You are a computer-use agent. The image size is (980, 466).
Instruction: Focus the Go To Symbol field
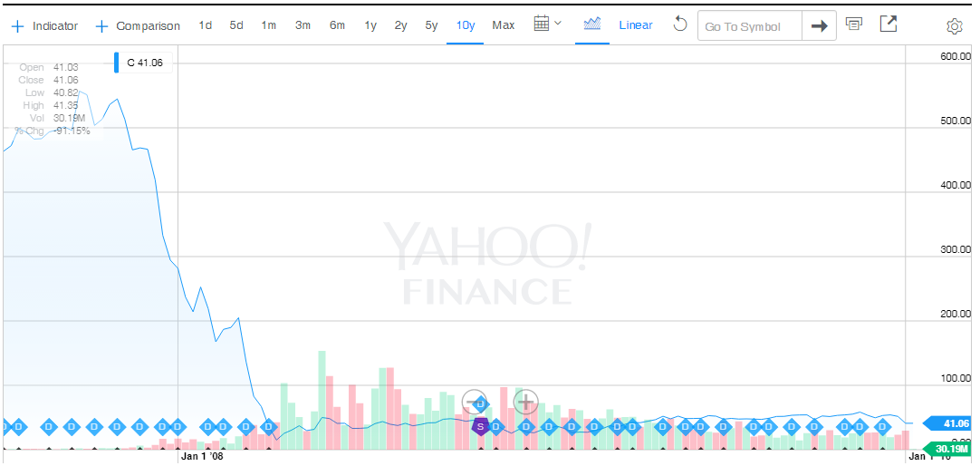click(x=750, y=26)
